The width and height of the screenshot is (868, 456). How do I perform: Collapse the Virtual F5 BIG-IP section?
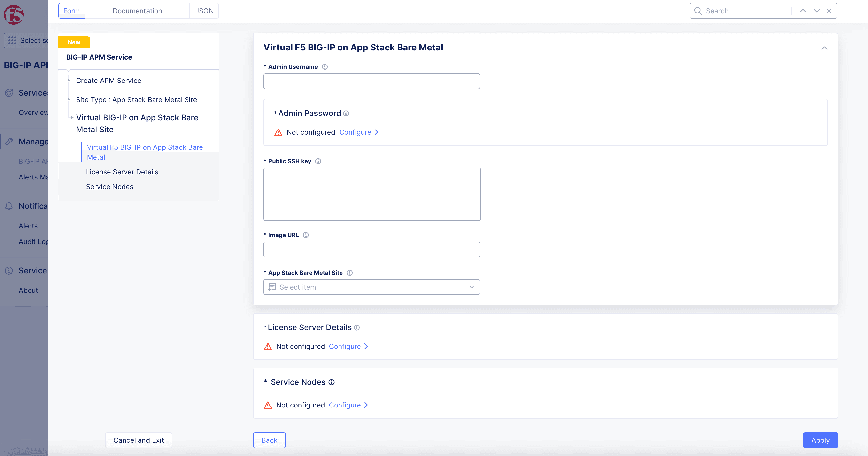coord(824,48)
